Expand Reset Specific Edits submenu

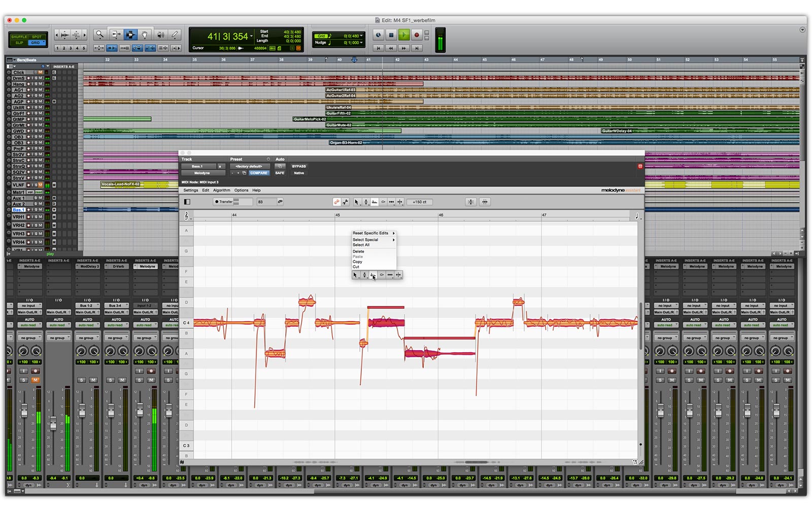click(374, 233)
